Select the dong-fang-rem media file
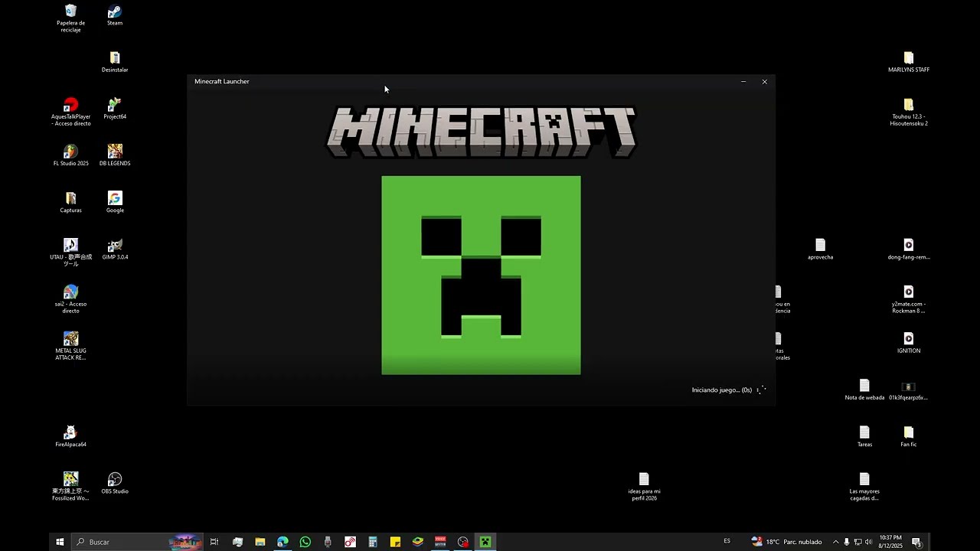The width and height of the screenshot is (980, 551). [909, 249]
